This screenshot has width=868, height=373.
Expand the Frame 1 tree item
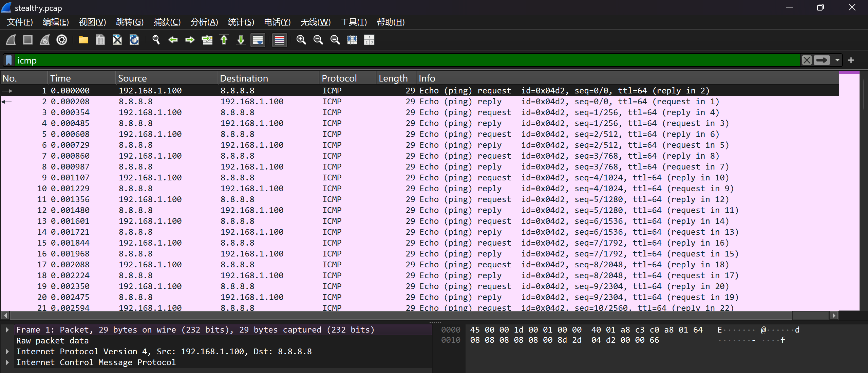(x=7, y=330)
